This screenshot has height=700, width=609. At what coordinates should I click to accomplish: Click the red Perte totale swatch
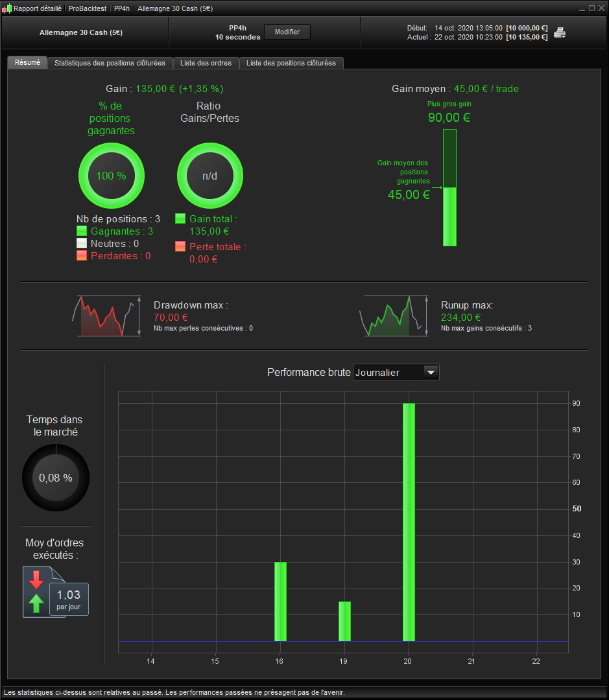coord(180,246)
